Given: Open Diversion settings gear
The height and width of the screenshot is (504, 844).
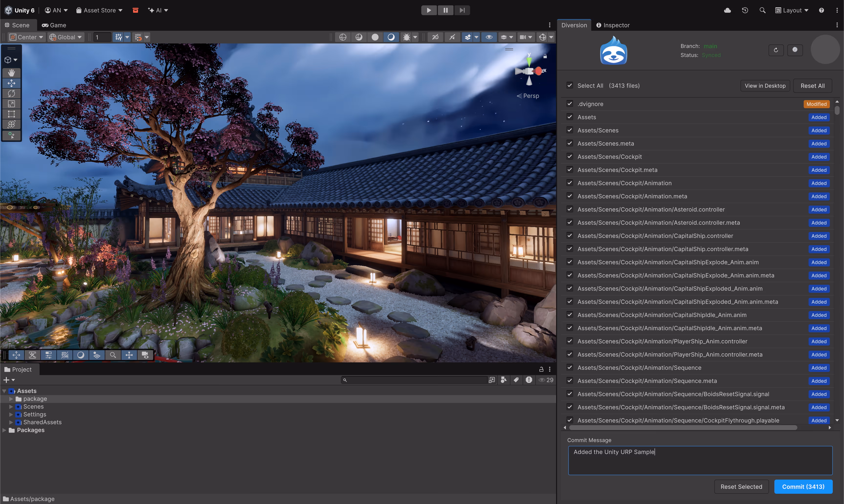Looking at the screenshot, I should (x=795, y=50).
